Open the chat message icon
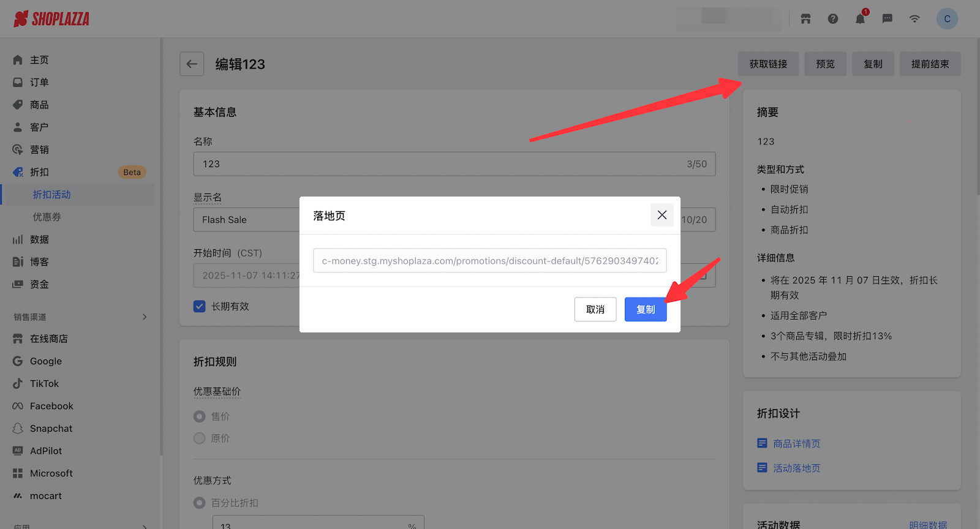Screen dimensions: 980x529 tap(887, 19)
